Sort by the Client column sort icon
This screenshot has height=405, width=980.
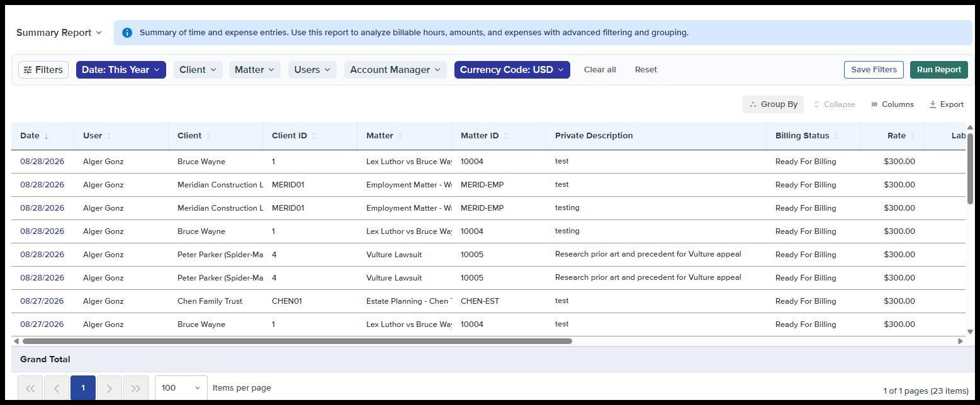pos(208,136)
